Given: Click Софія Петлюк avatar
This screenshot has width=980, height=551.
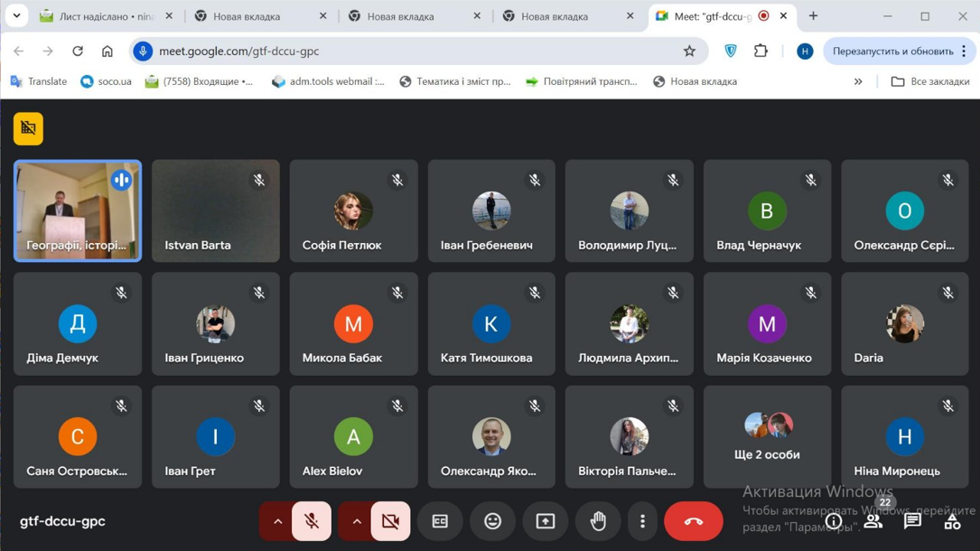Looking at the screenshot, I should click(353, 210).
